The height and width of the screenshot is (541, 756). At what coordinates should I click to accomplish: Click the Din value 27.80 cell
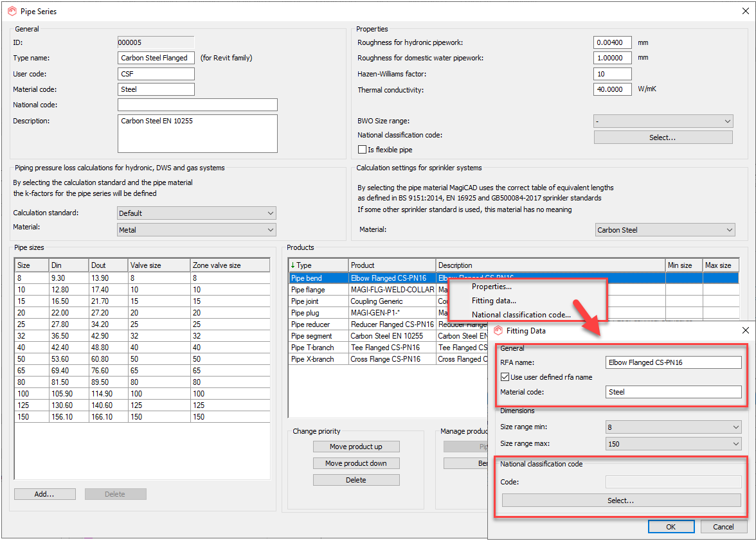tap(69, 324)
